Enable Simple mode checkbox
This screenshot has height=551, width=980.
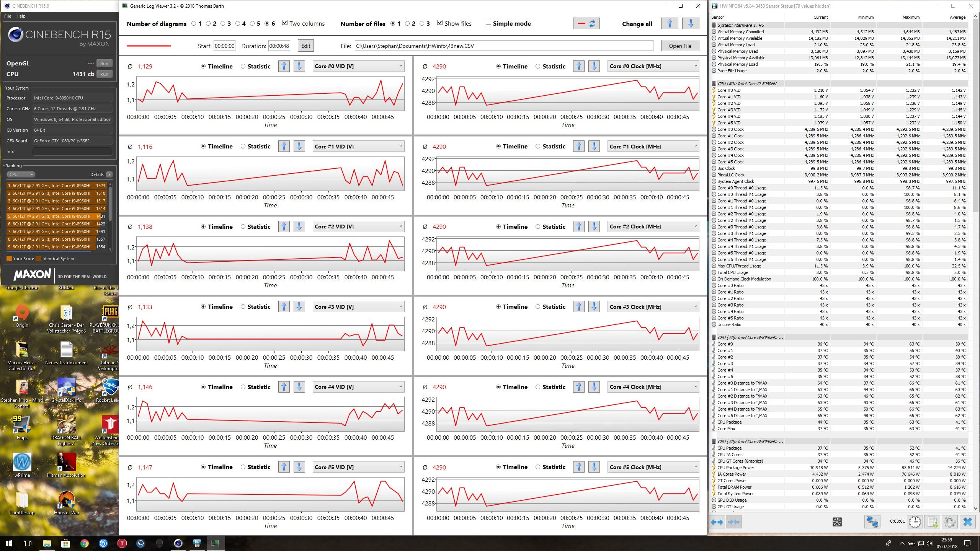pos(488,23)
